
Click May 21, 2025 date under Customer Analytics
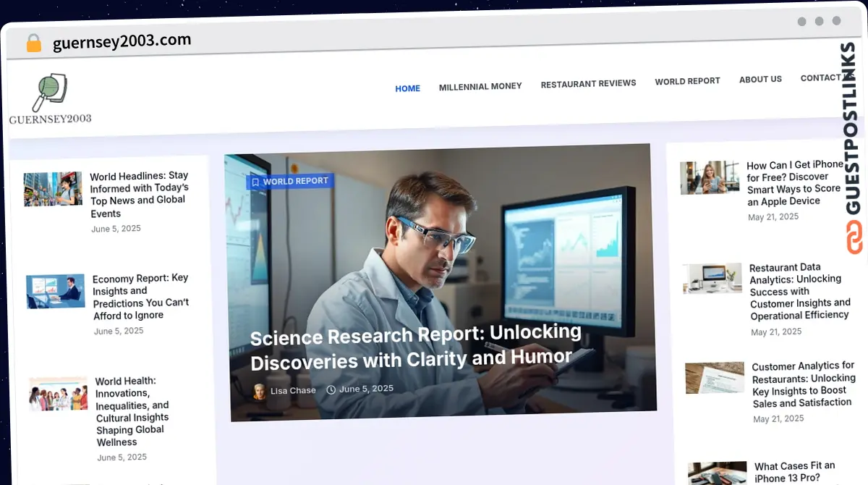click(x=778, y=419)
